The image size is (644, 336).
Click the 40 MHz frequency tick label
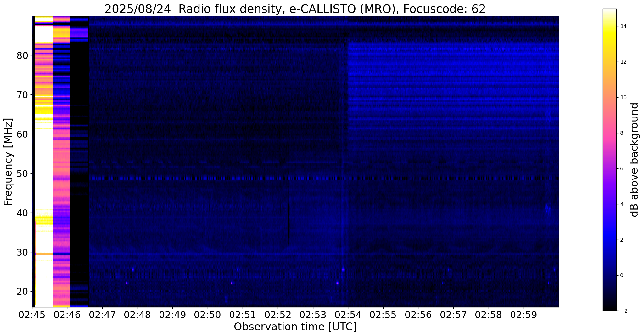(22, 213)
